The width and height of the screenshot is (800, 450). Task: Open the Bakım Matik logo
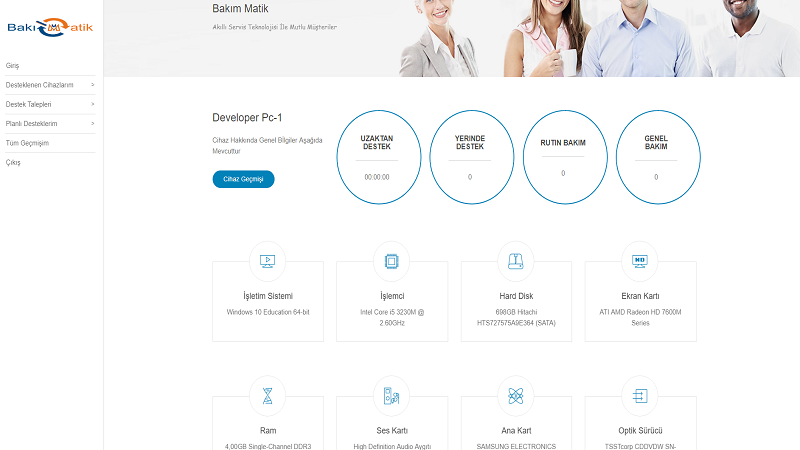[x=50, y=27]
